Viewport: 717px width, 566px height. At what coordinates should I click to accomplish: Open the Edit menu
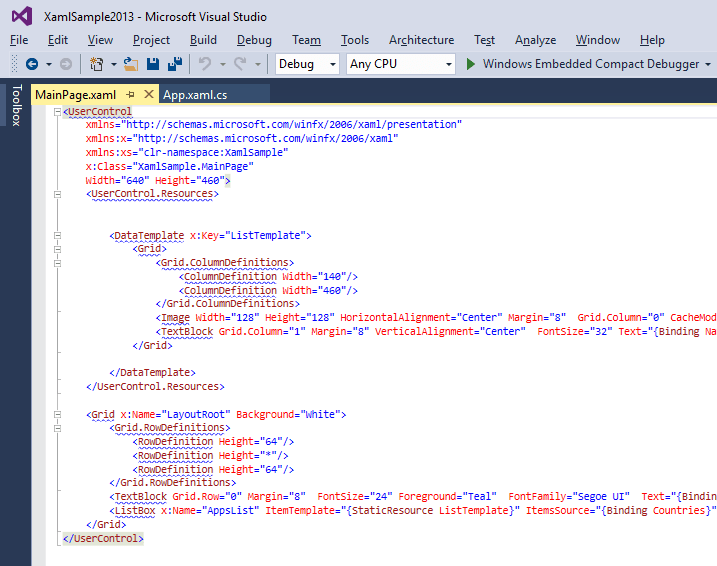tap(58, 40)
